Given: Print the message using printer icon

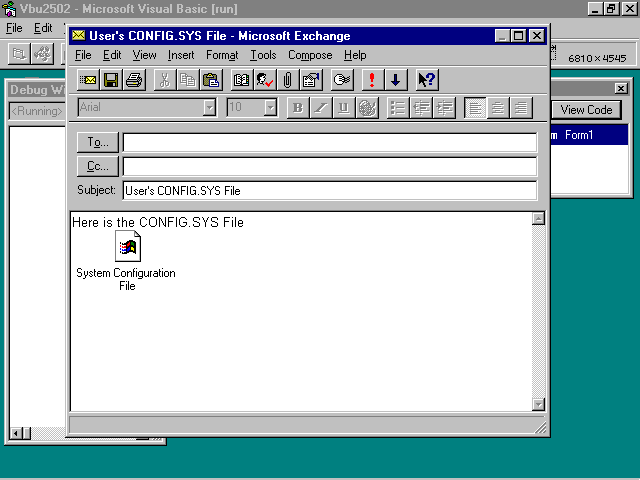Looking at the screenshot, I should click(x=134, y=80).
